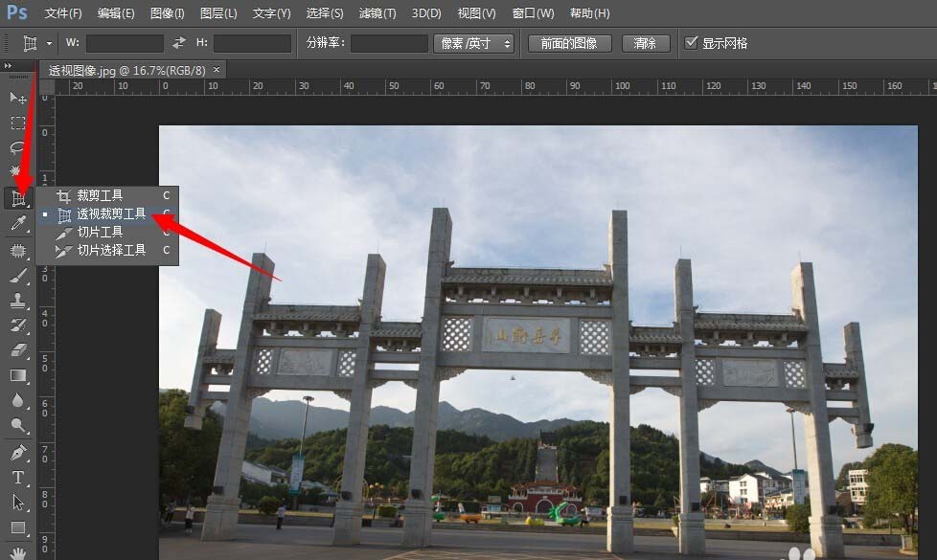
Task: Select the Rectangular Marquee tool
Action: (18, 123)
